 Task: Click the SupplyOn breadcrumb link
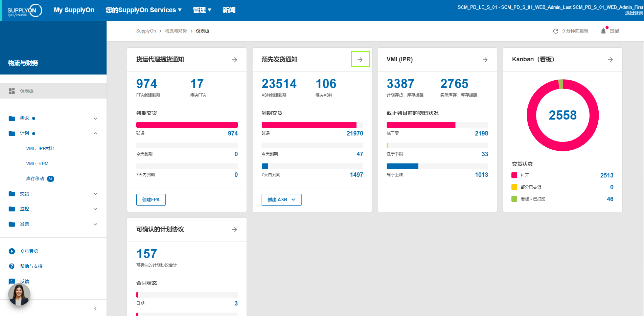(x=146, y=31)
